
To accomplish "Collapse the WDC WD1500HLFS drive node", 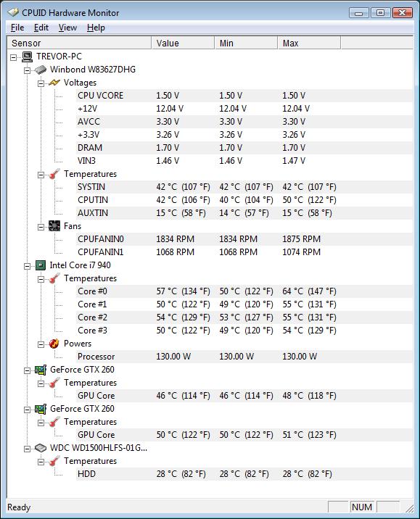I will [27, 449].
